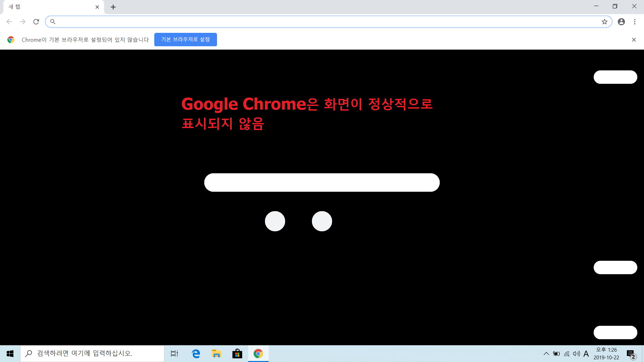Open the volume speaker tray icon

pyautogui.click(x=577, y=354)
